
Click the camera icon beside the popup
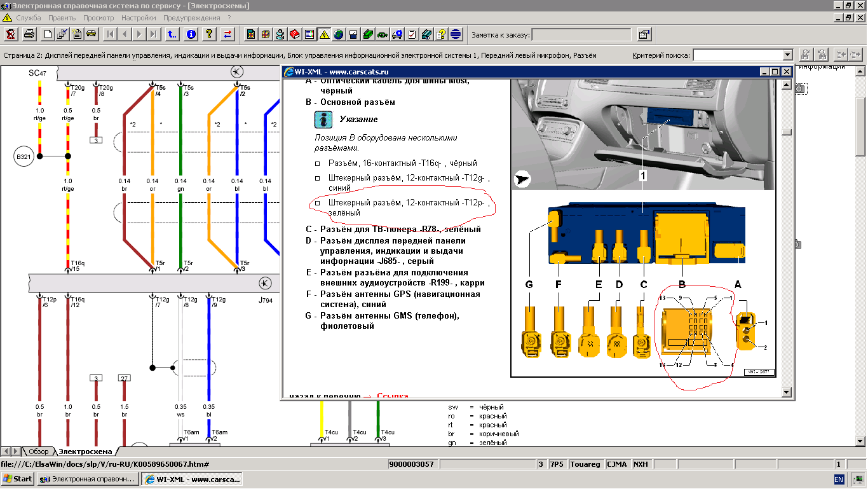800,89
